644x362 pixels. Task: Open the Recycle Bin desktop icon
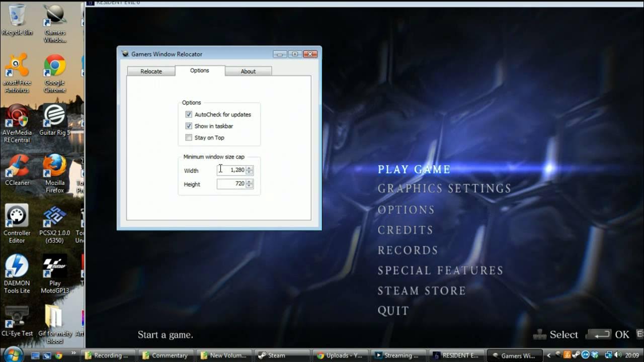click(x=17, y=20)
